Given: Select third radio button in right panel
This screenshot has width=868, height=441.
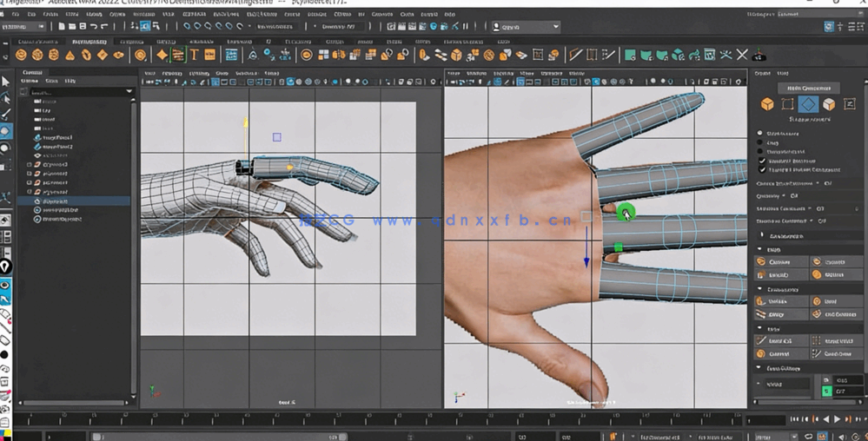Looking at the screenshot, I should coord(760,151).
